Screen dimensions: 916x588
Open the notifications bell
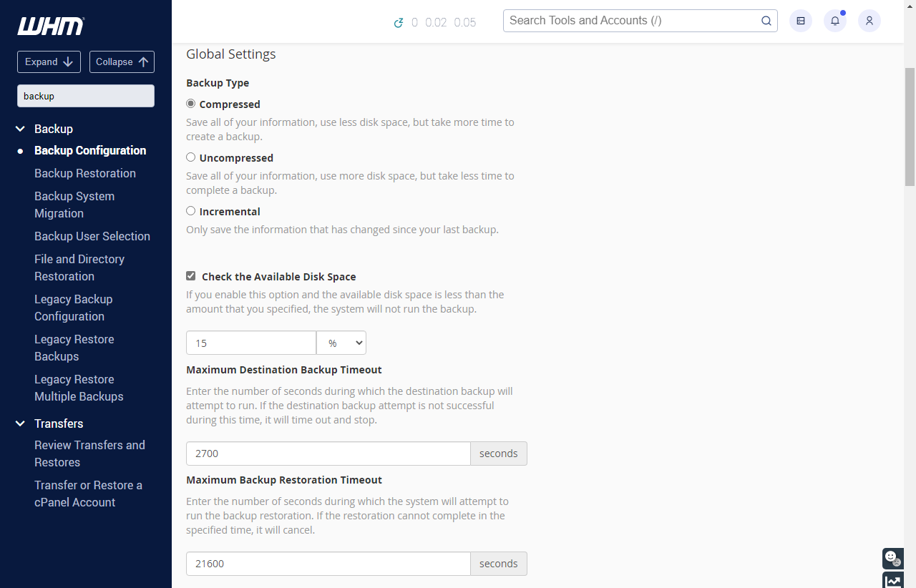pos(834,20)
